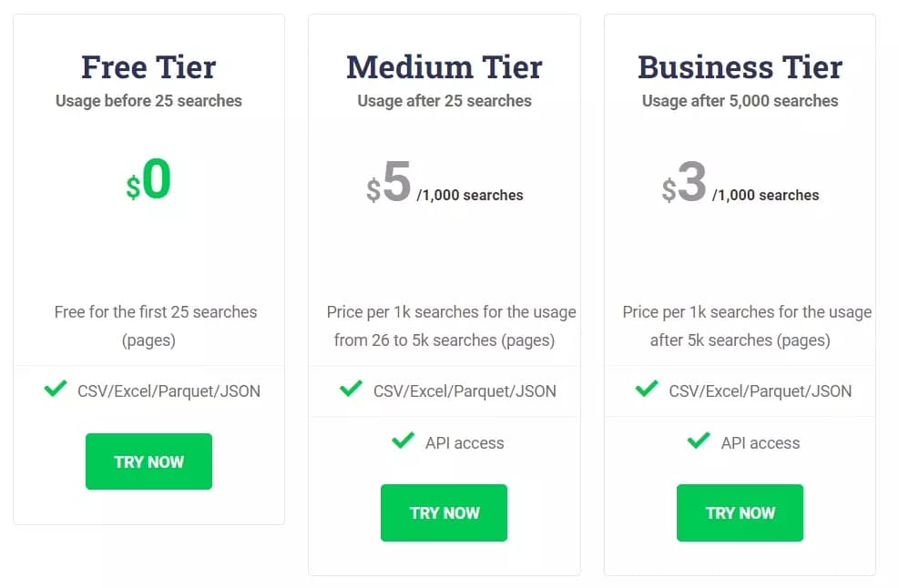Image resolution: width=899 pixels, height=588 pixels.
Task: Click TRY NOW in the Free Tier card
Action: pyautogui.click(x=148, y=461)
